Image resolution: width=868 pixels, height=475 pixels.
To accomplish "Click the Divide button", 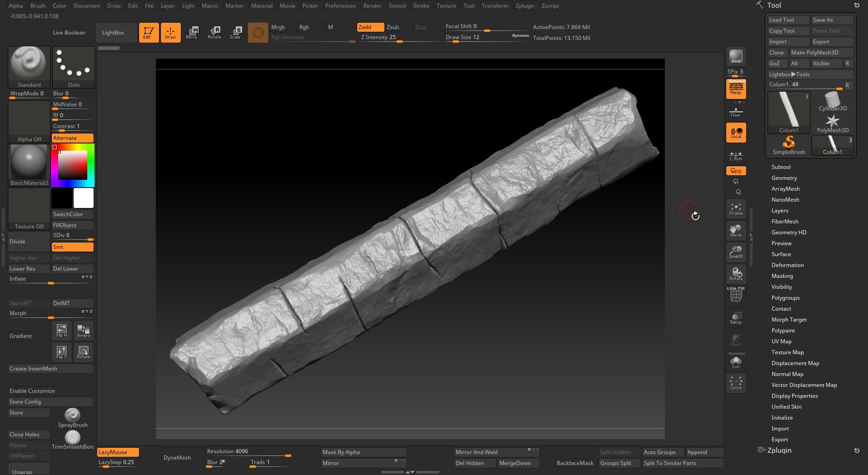I will click(x=29, y=242).
